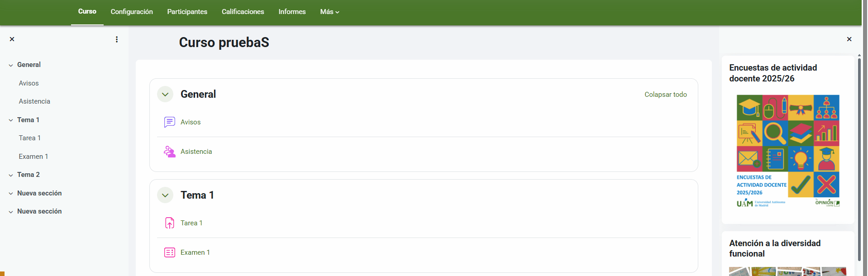This screenshot has height=276, width=868.
Task: Close the left course index drawer
Action: [12, 39]
